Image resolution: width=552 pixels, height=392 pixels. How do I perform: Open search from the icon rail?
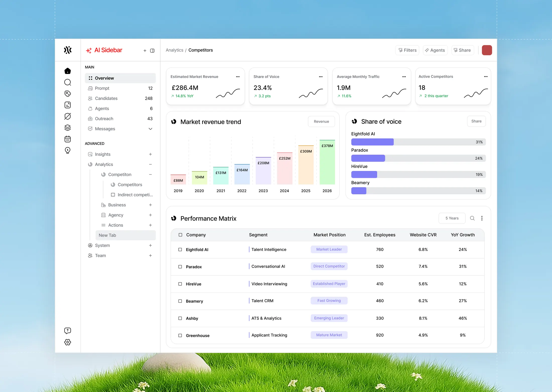(68, 82)
